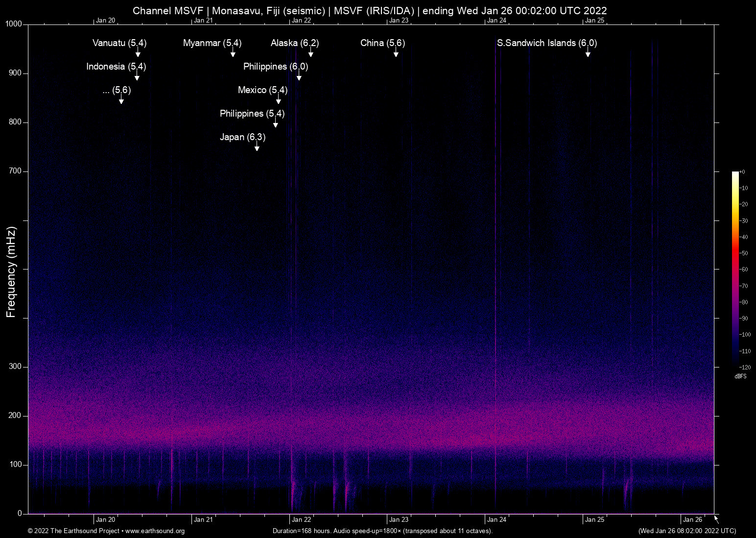Click the arrow beneath Alaska (6.2)
The image size is (756, 538).
(310, 53)
